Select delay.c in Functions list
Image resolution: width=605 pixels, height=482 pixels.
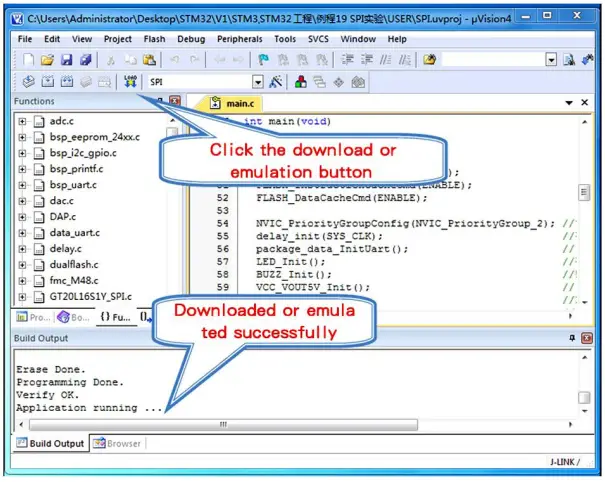pyautogui.click(x=66, y=249)
